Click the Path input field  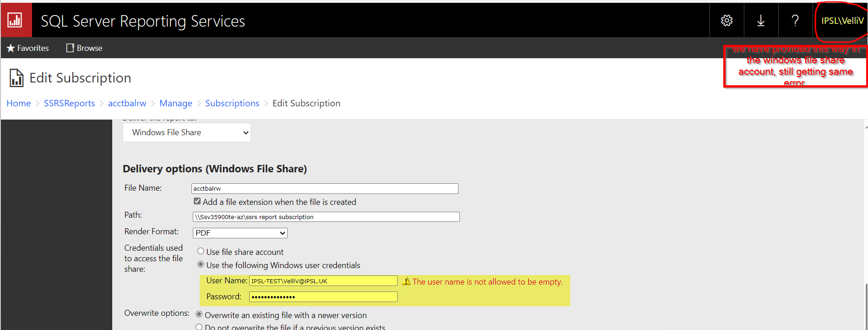(x=326, y=217)
